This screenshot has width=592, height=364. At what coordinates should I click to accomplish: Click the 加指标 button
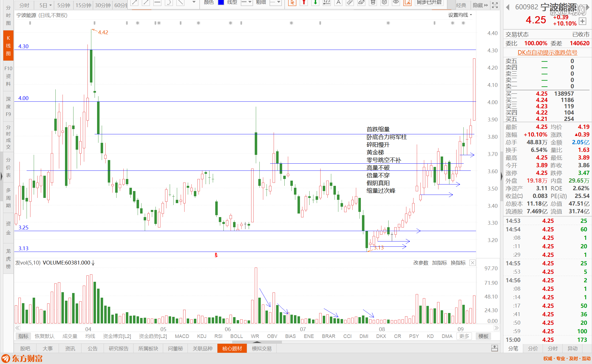tap(439, 263)
